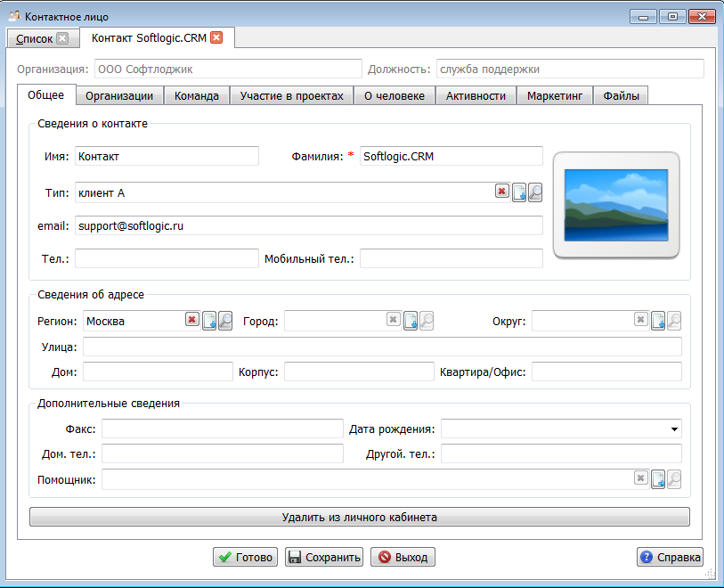
Task: Search Помощник with magnifier icon
Action: pyautogui.click(x=674, y=479)
